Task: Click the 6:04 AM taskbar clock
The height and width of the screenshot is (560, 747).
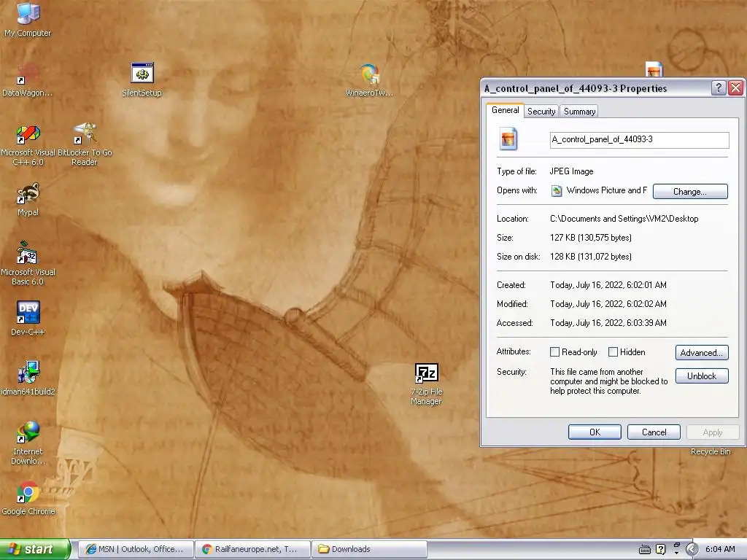Action: (720, 549)
